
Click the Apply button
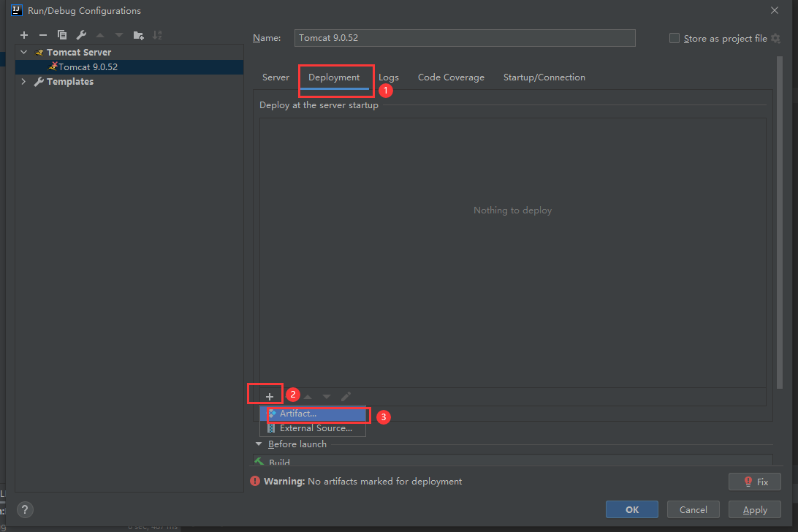(754, 509)
